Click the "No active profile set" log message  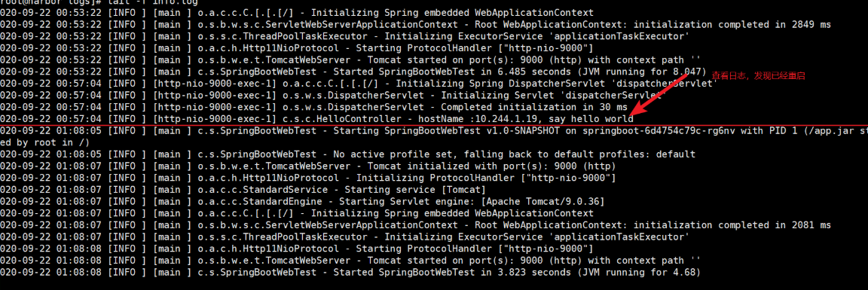pos(391,154)
